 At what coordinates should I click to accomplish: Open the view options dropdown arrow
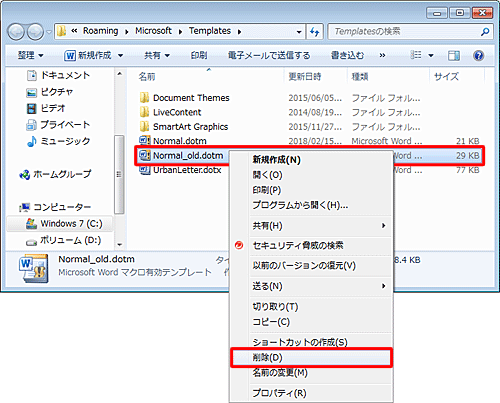click(431, 55)
